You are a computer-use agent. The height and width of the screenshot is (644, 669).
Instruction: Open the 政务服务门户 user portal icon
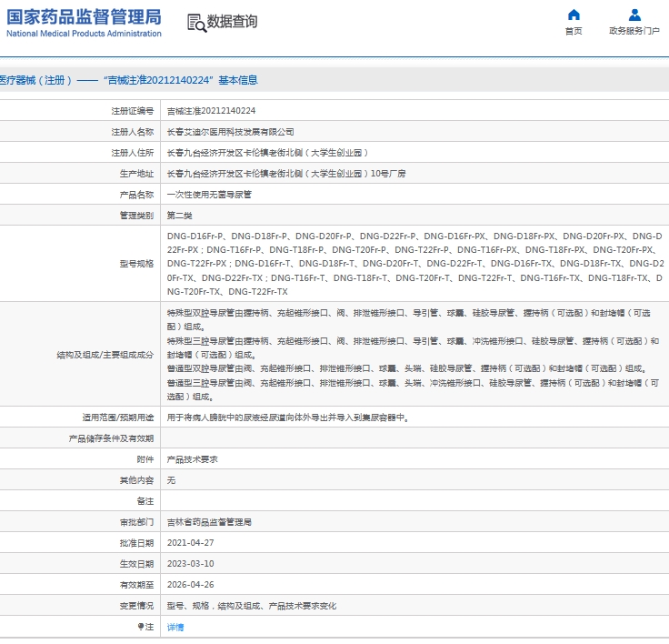[x=634, y=15]
